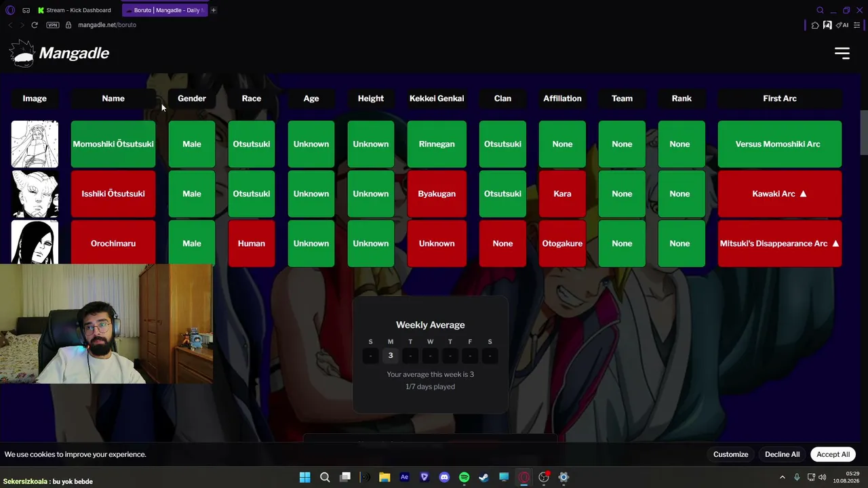Click the Weekly Average heading
868x488 pixels.
tap(431, 325)
